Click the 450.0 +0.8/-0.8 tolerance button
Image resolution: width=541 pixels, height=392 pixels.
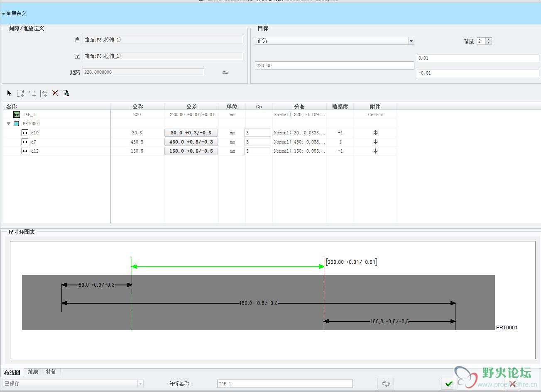(x=191, y=142)
